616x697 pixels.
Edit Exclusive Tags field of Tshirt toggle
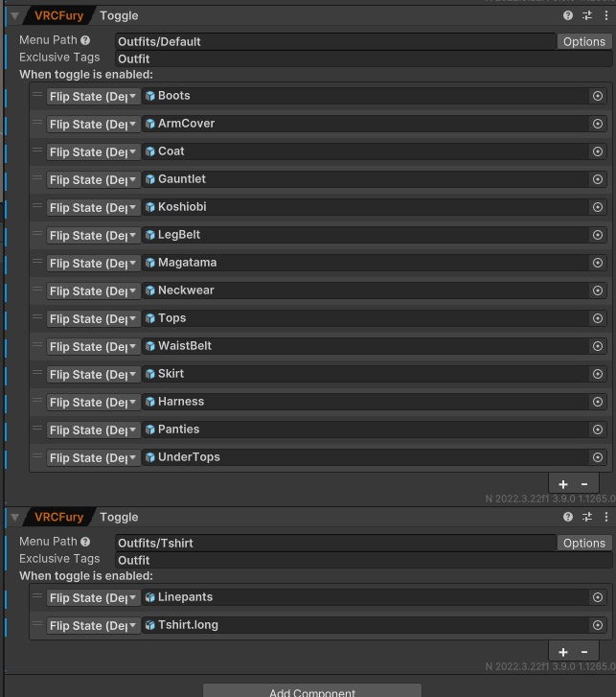[364, 560]
